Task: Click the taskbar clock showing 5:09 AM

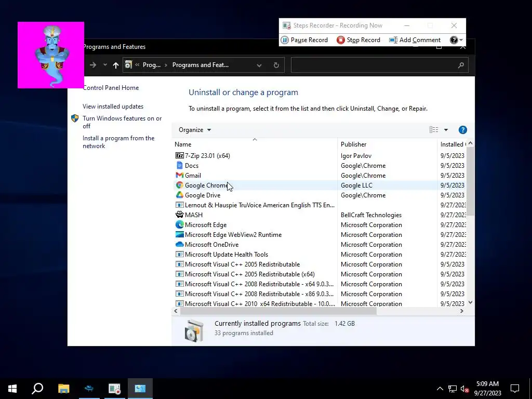Action: click(487, 389)
